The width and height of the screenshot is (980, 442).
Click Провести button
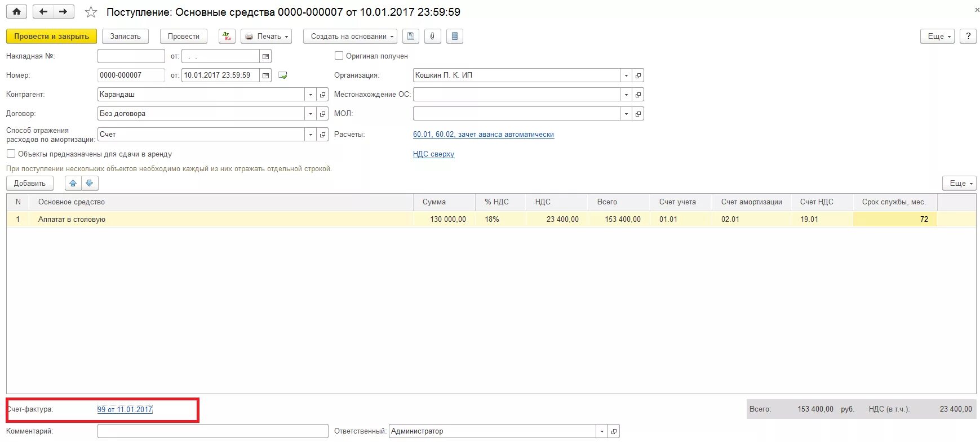pyautogui.click(x=184, y=36)
